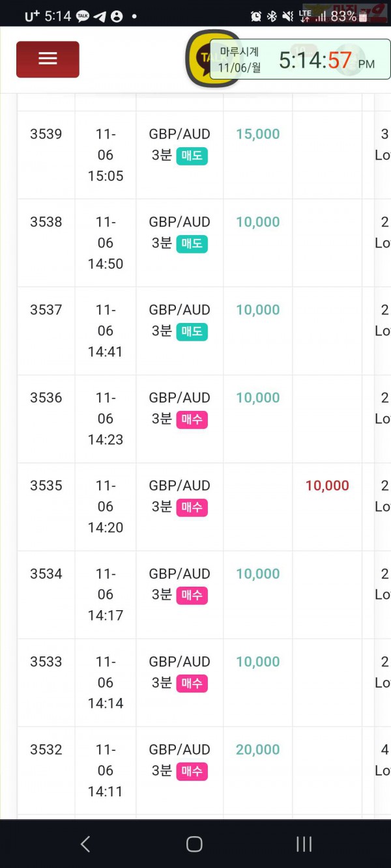Select the 11-06 14:23 timestamp cell
This screenshot has height=868, width=391.
click(106, 419)
